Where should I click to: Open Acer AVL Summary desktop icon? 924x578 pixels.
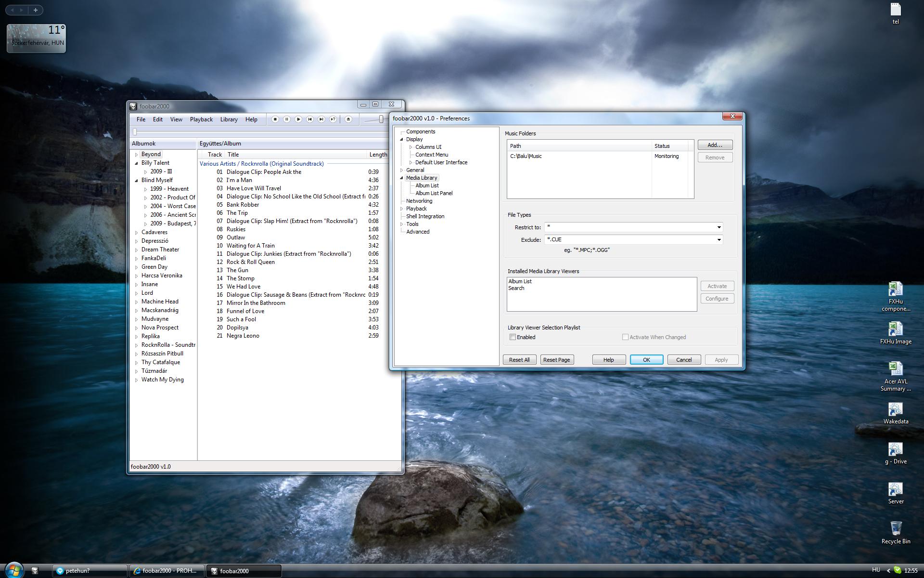[896, 377]
